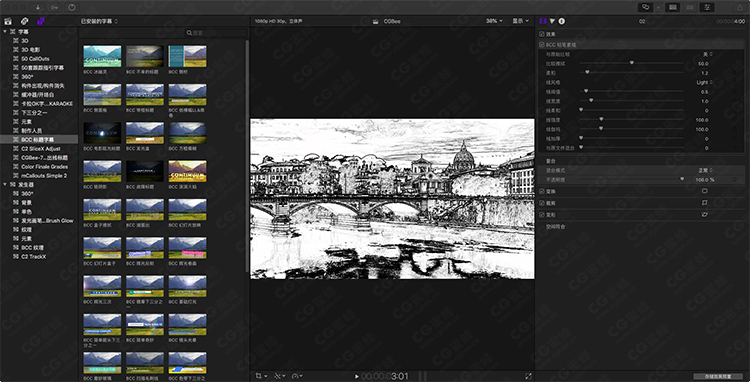Screen dimensions: 750x382
Task: Open the 已安装的字幕 installed titles popup
Action: 99,21
